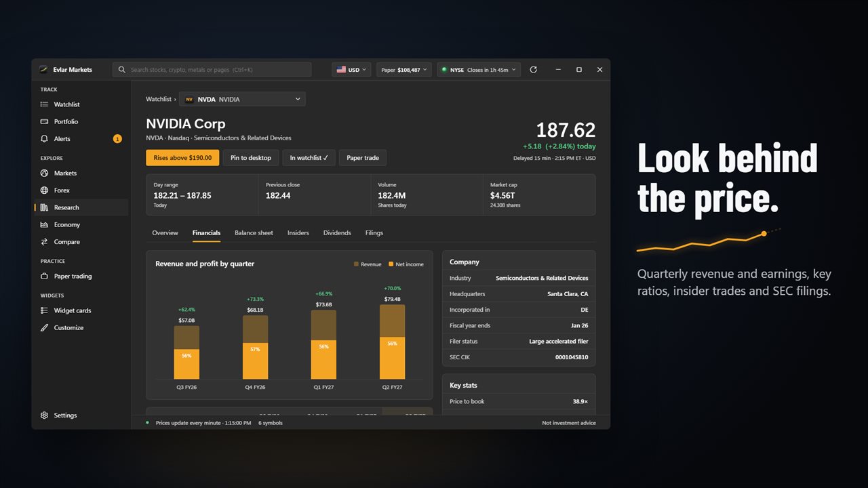Screen dimensions: 868x488
Task: Open the Widget cards icon
Action: click(45, 310)
